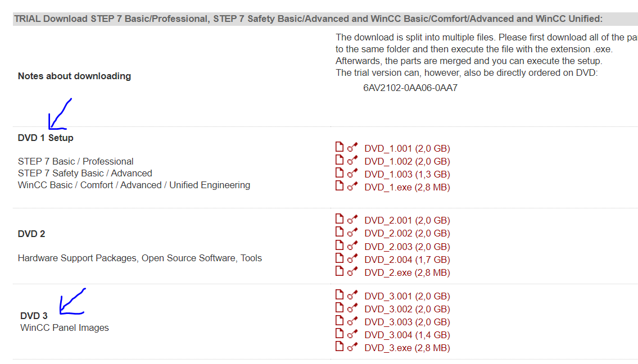Download DVD_1.003 (1,3 GB) part
The image size is (638, 364).
click(407, 175)
